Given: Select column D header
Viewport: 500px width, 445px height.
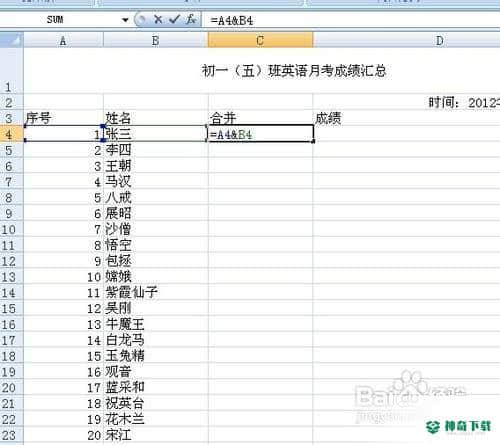Looking at the screenshot, I should coord(406,41).
